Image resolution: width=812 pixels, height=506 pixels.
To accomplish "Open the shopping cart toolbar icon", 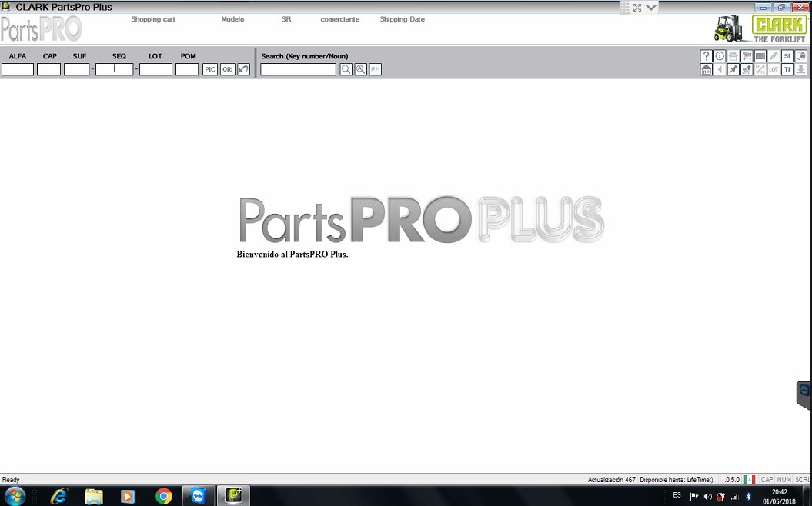I will click(x=747, y=56).
